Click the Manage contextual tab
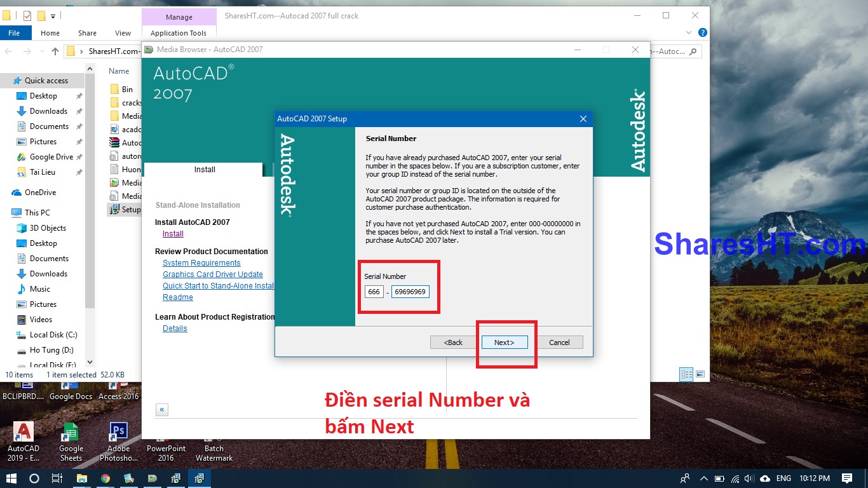Screen dimensions: 868x488 point(179,17)
